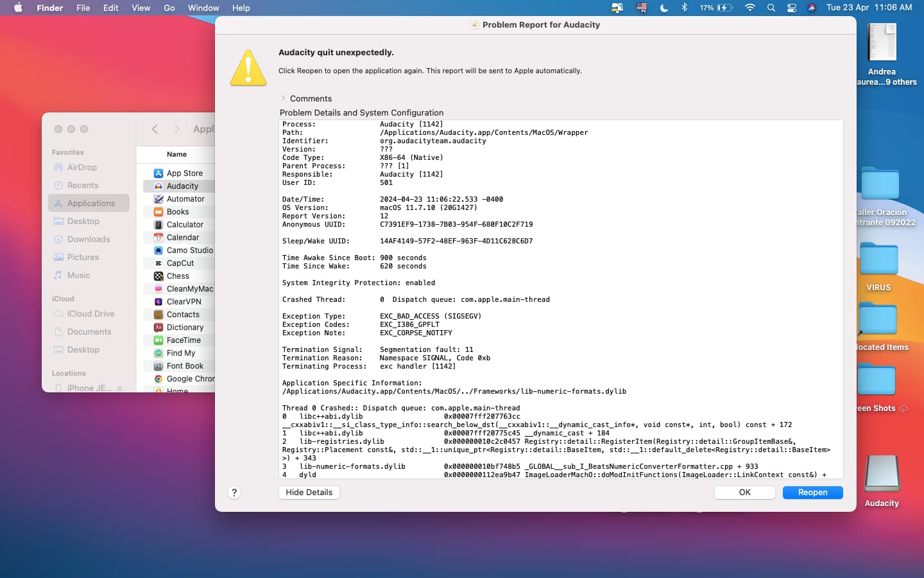The width and height of the screenshot is (924, 578).
Task: Click the Reopen button
Action: tap(812, 493)
